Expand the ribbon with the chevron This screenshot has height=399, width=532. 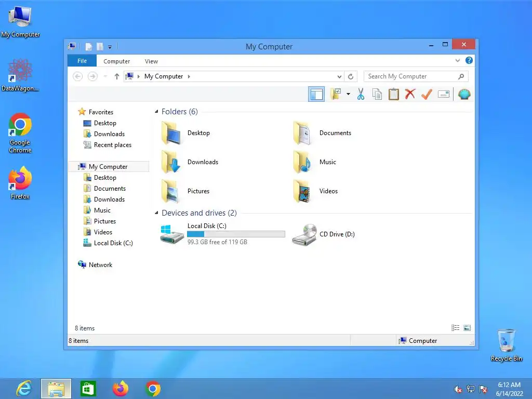457,61
